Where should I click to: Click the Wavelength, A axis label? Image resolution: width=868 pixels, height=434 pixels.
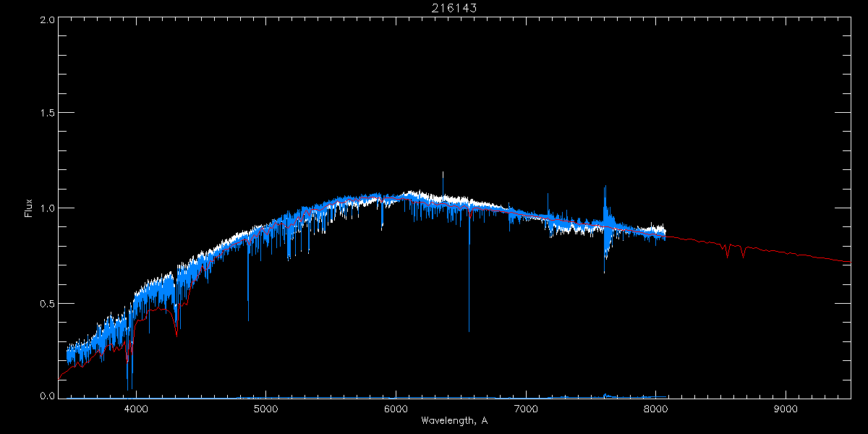(x=454, y=421)
